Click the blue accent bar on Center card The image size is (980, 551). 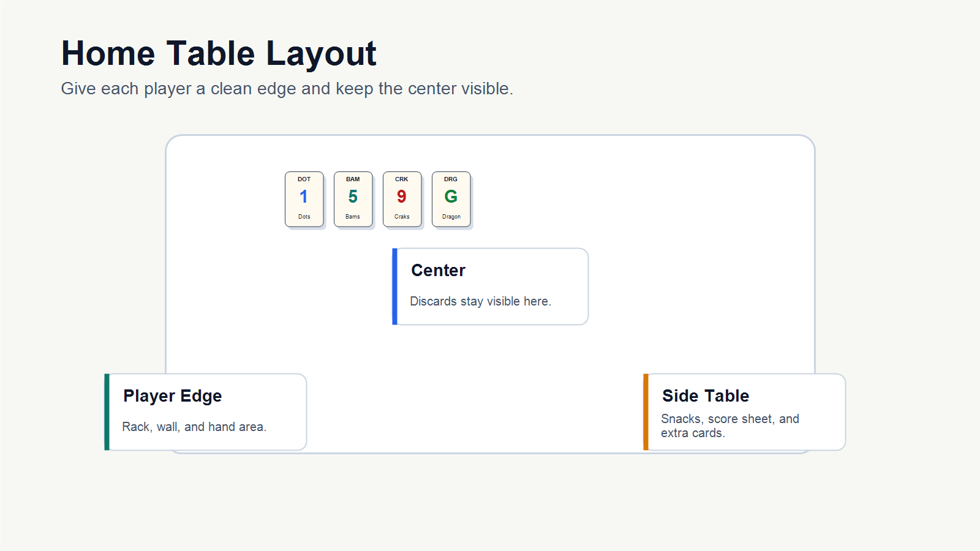point(395,287)
